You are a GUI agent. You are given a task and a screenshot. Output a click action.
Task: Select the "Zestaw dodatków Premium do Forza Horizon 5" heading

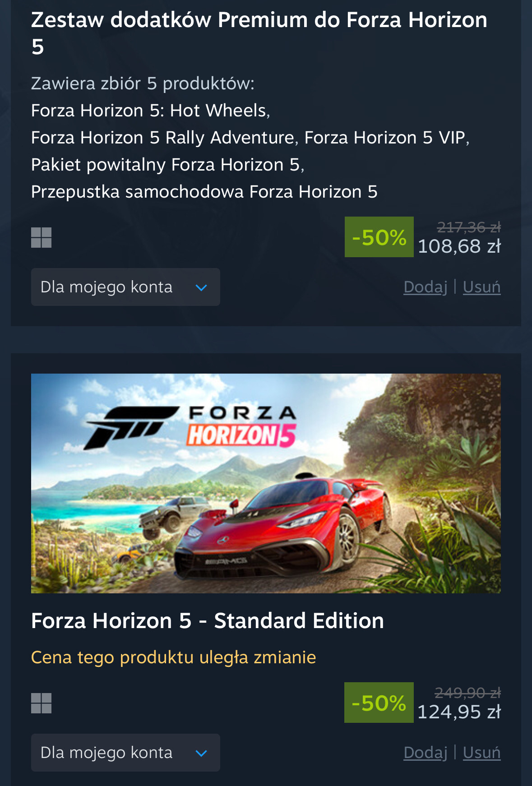[x=259, y=32]
